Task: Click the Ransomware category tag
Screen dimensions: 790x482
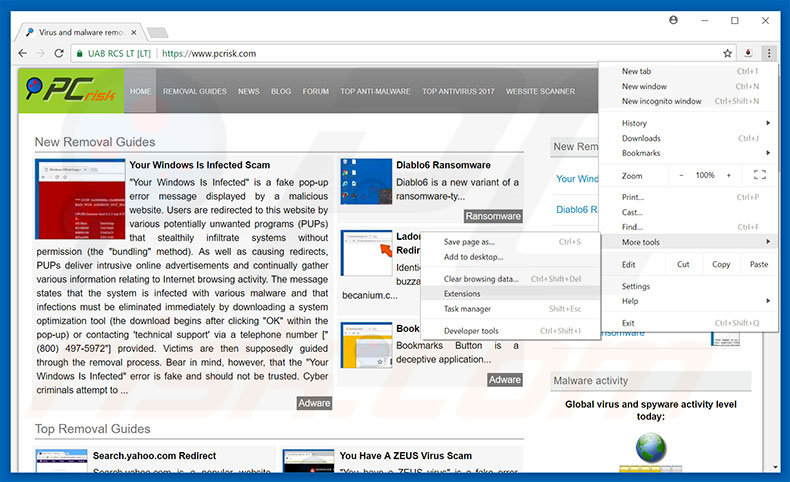Action: click(493, 216)
